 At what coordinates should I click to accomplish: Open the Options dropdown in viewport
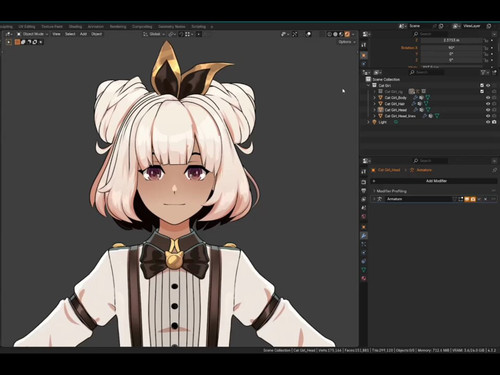tap(347, 42)
